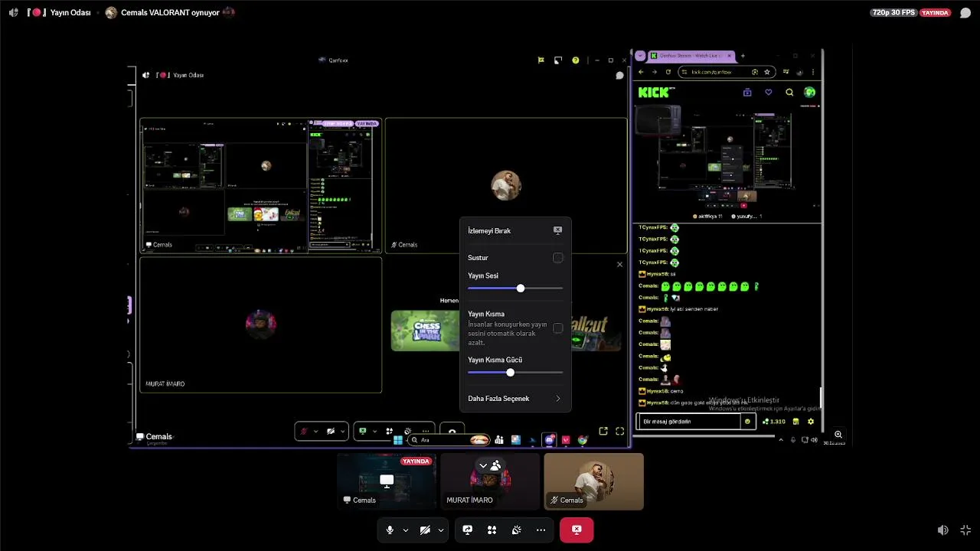980x551 pixels.
Task: Click the inbox flag icon in the shared window
Action: (x=541, y=60)
